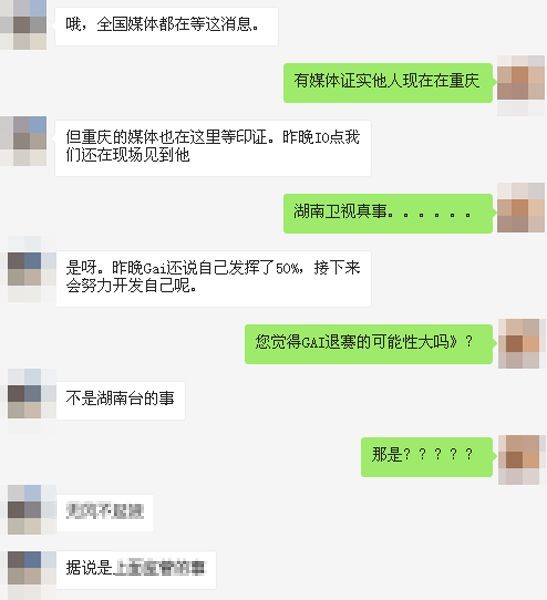Viewport: 547px width, 600px height.
Task: Click sender avatar next to 那是????? bubble
Action: [522, 460]
